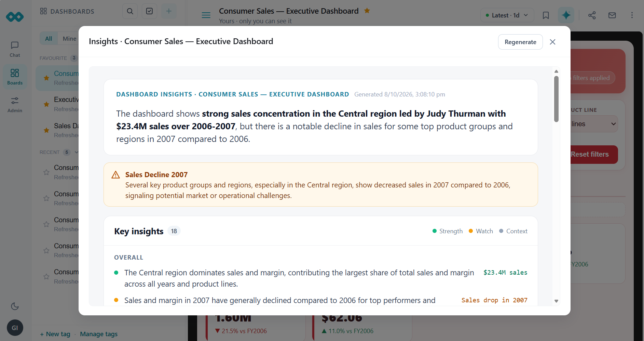Image resolution: width=644 pixels, height=341 pixels.
Task: Click the Context legend item
Action: [513, 231]
